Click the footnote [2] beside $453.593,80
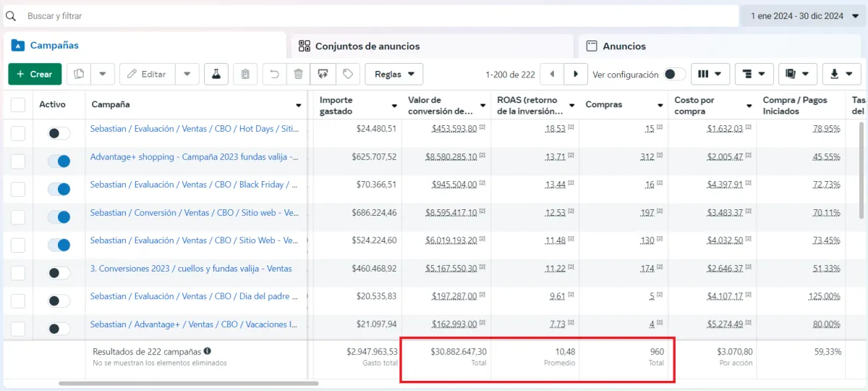Image resolution: width=868 pixels, height=391 pixels. (x=482, y=127)
